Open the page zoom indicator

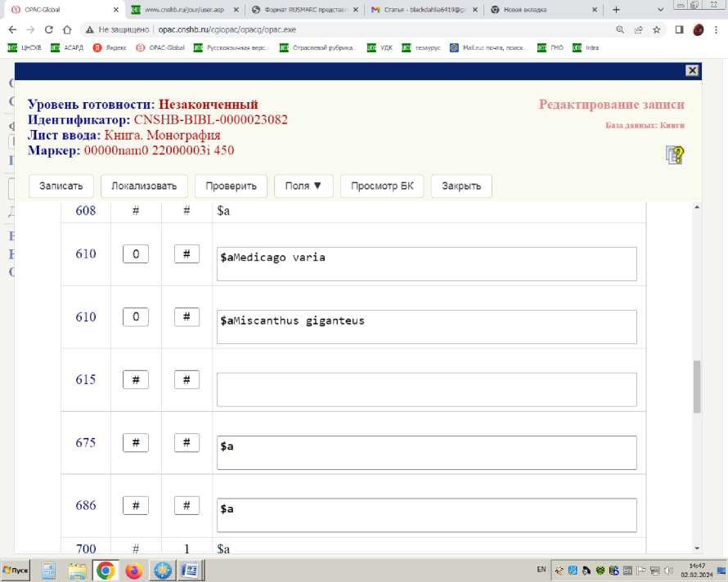coord(620,29)
